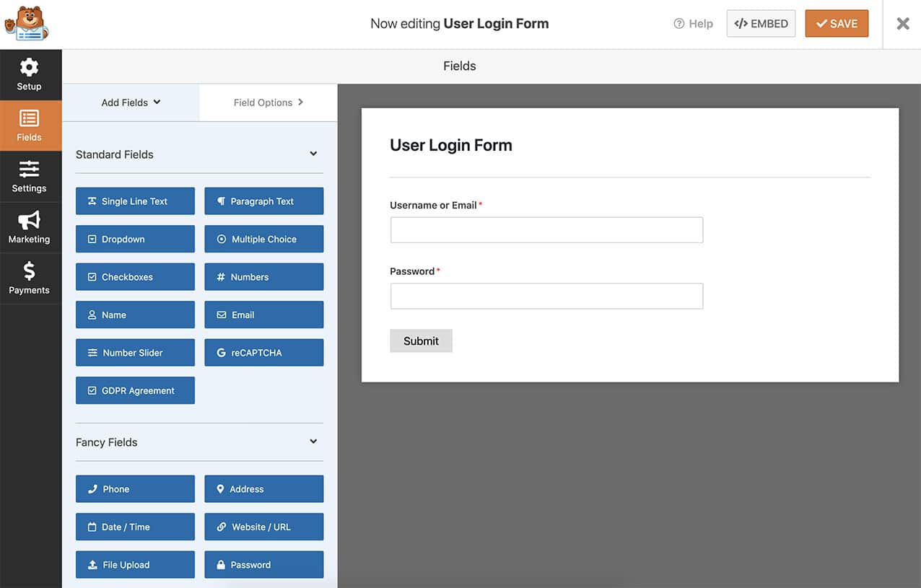Add a Single Line Text field
Screen dimensions: 921x588
coord(135,201)
